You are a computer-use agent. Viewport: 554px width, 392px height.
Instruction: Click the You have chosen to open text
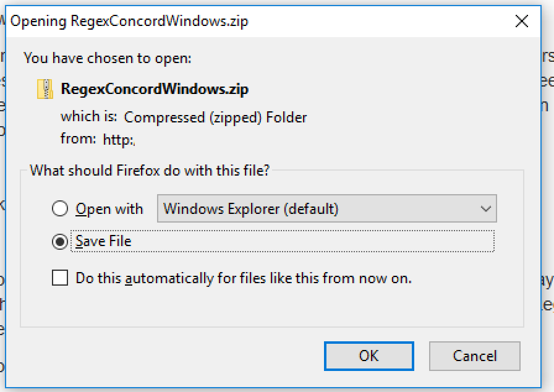(x=108, y=59)
